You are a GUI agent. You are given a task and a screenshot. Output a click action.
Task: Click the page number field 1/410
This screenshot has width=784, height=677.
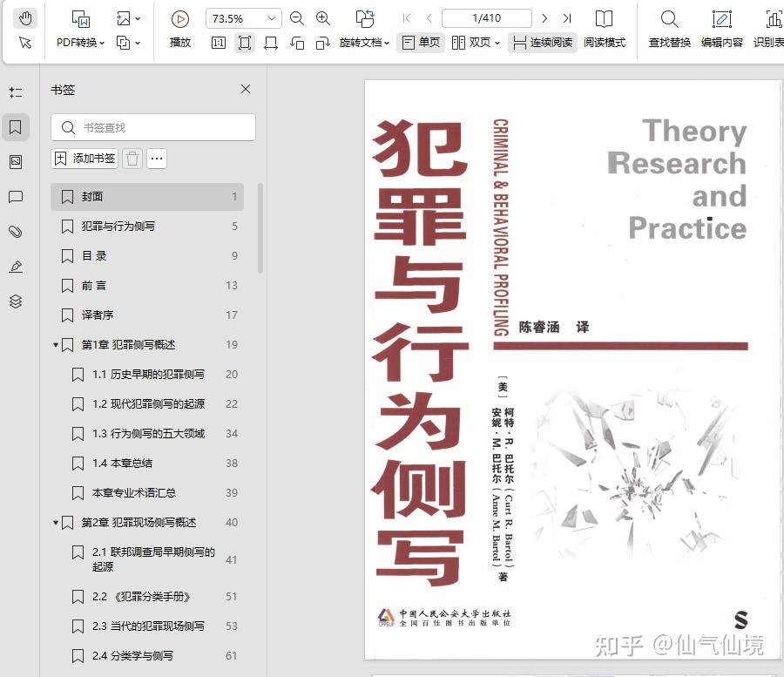pos(486,18)
